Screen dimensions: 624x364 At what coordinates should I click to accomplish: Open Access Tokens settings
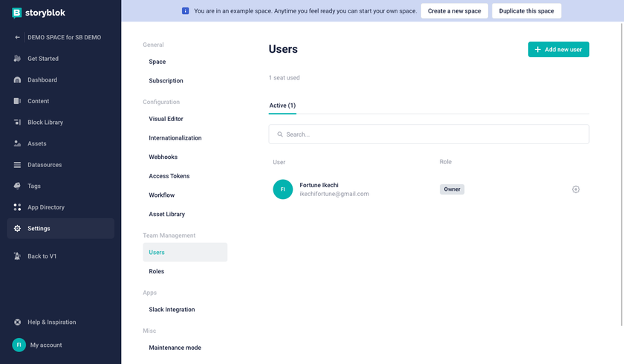(x=169, y=176)
